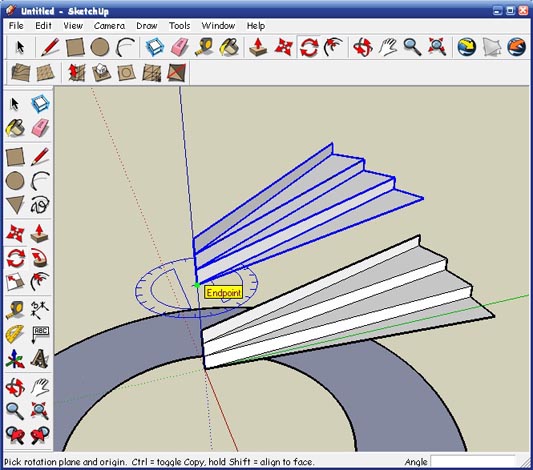Click the Previous view icon in left toolbar
This screenshot has width=533, height=470.
point(15,436)
